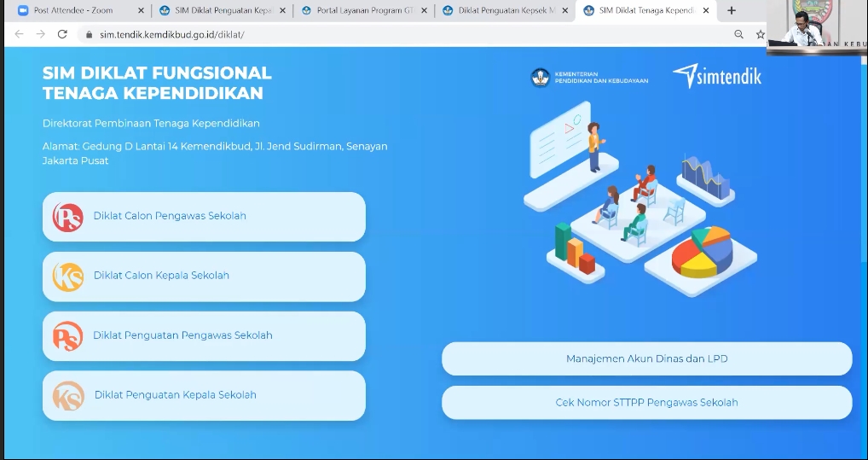Click the orange PS Penguatan Pengawas icon
This screenshot has width=868, height=460.
pyautogui.click(x=67, y=336)
